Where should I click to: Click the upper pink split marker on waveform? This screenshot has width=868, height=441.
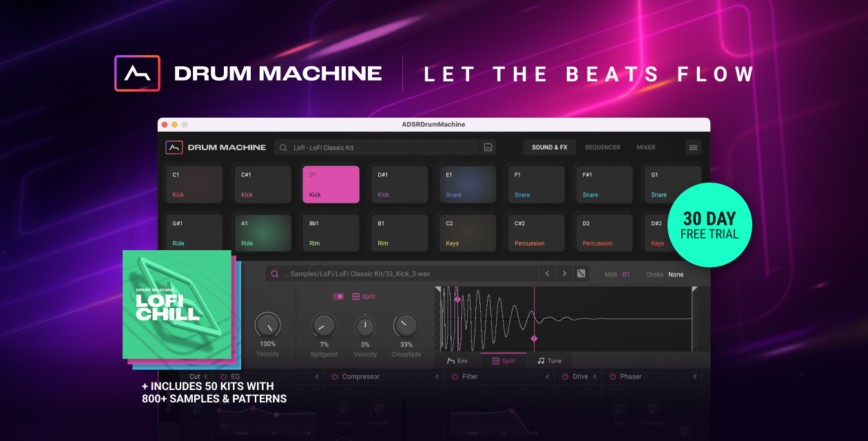(457, 299)
